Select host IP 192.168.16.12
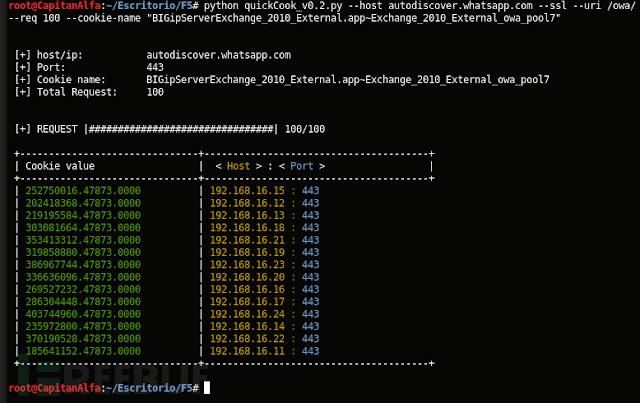The image size is (640, 403). click(x=247, y=203)
